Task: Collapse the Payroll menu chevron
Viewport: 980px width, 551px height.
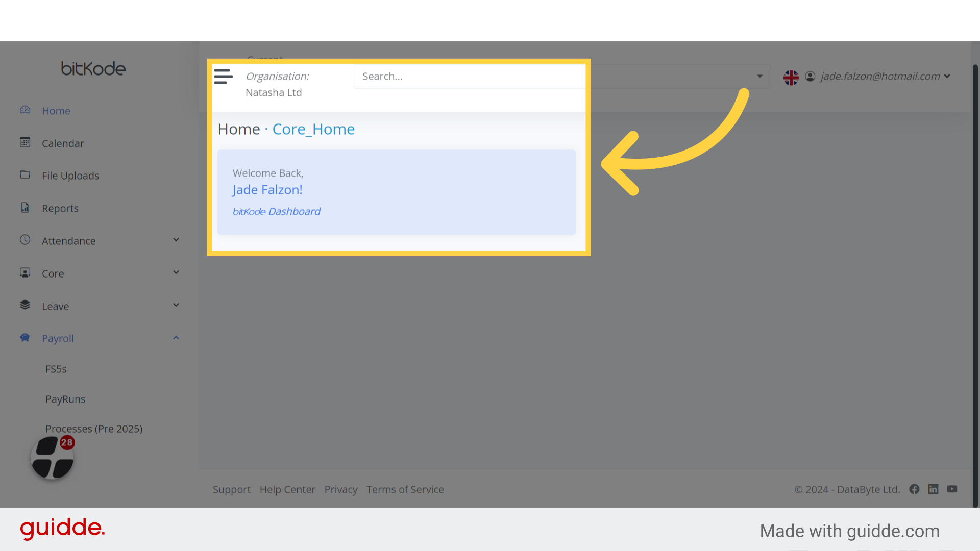Action: 176,338
